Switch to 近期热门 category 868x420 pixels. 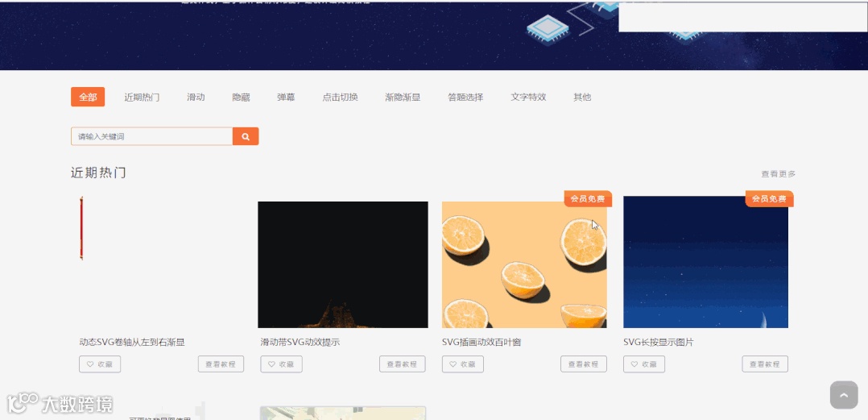tap(142, 97)
